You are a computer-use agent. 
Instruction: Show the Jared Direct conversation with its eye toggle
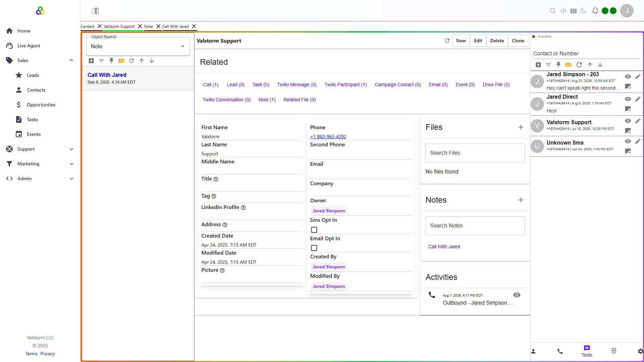pyautogui.click(x=628, y=99)
